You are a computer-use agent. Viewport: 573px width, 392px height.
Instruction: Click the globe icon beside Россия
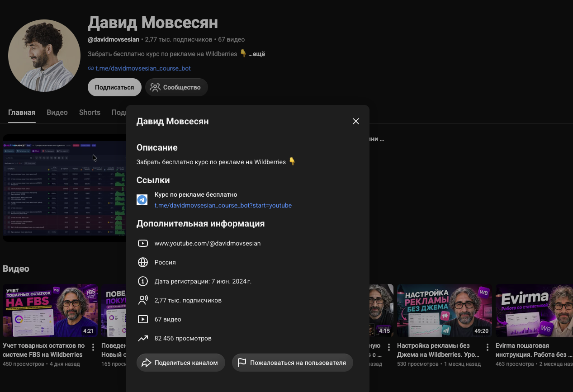(x=143, y=262)
